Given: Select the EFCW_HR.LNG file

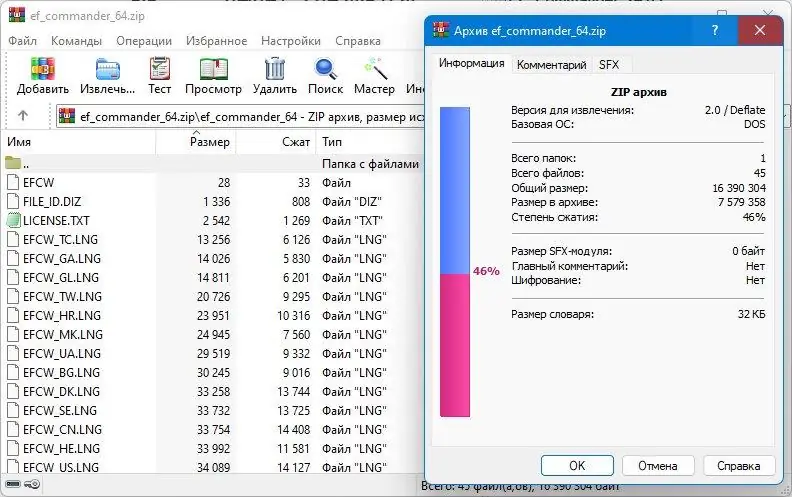Looking at the screenshot, I should pos(62,316).
